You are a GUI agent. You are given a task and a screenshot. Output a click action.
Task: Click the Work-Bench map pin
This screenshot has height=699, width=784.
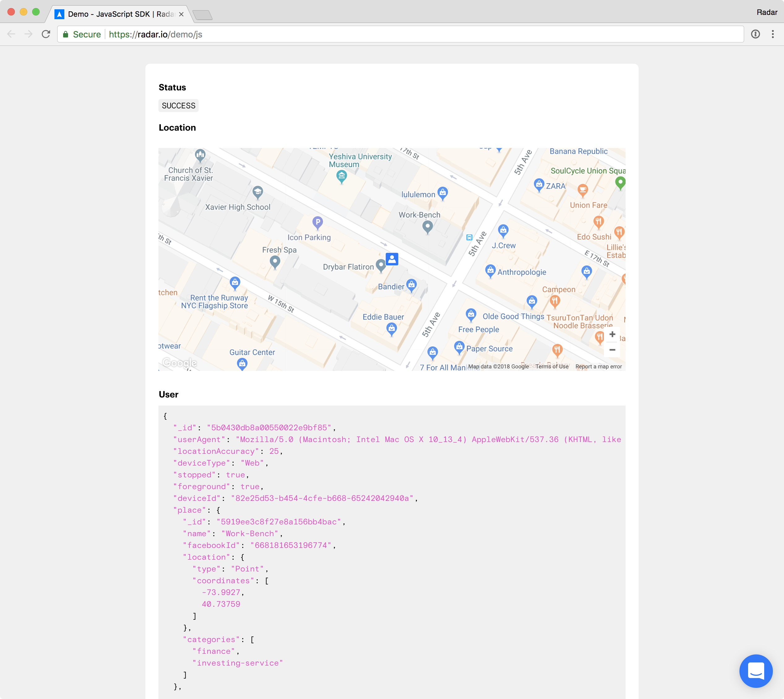(428, 227)
